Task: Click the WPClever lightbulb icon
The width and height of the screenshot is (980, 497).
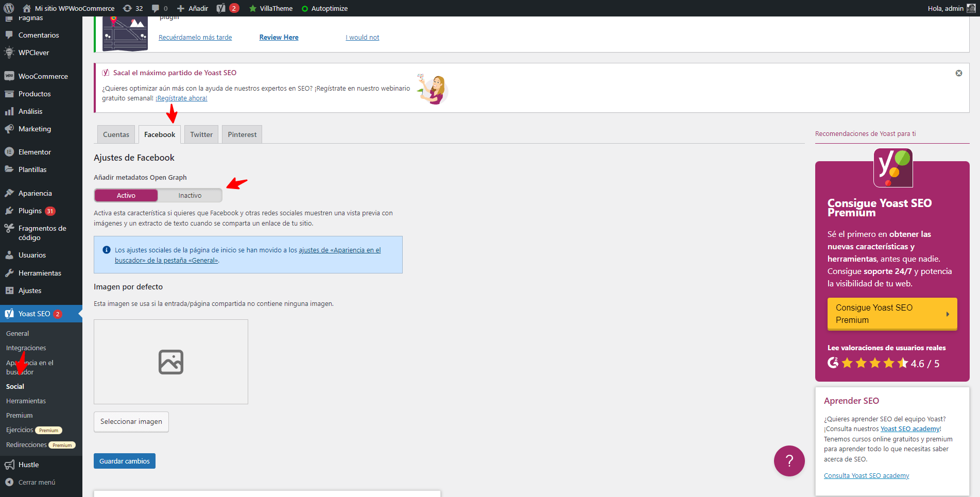Action: tap(9, 53)
